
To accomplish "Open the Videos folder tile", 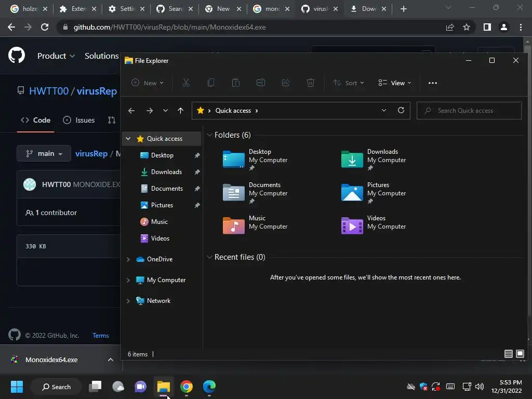I will coord(374,226).
